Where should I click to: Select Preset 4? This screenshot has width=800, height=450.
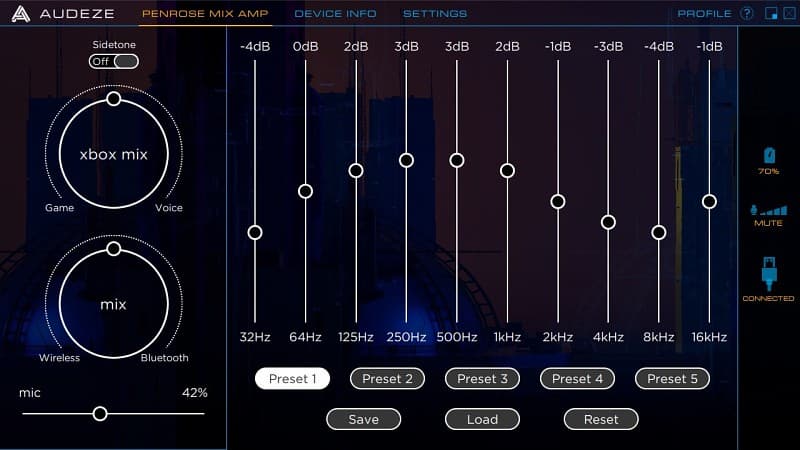coord(577,379)
